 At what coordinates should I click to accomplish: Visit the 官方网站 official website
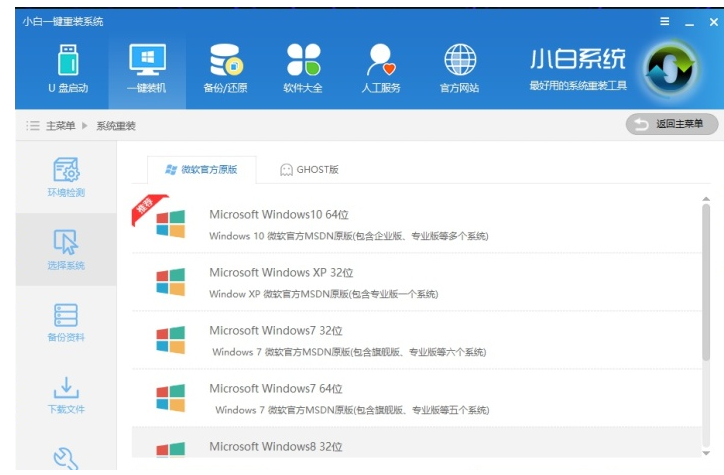coord(459,68)
